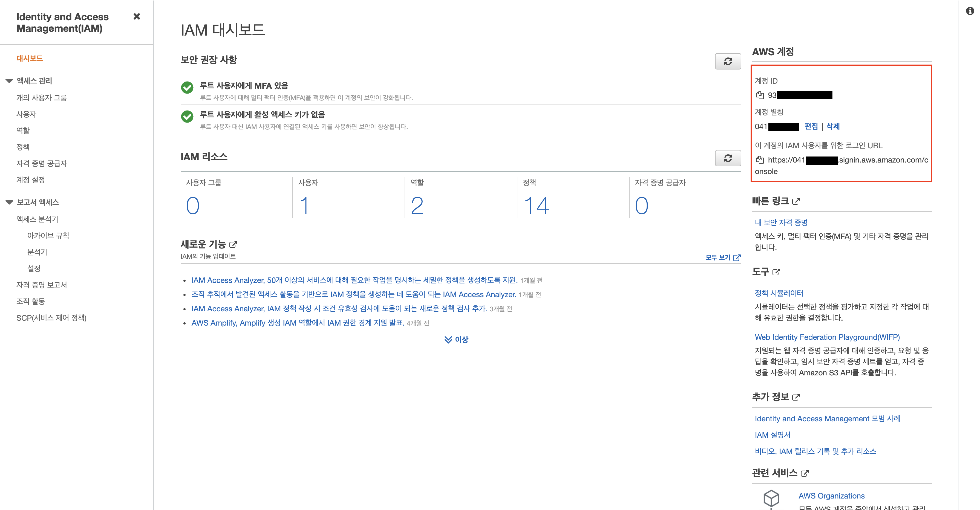Image resolution: width=980 pixels, height=510 pixels.
Task: Collapse the 보고서 액세스 section
Action: [10, 202]
